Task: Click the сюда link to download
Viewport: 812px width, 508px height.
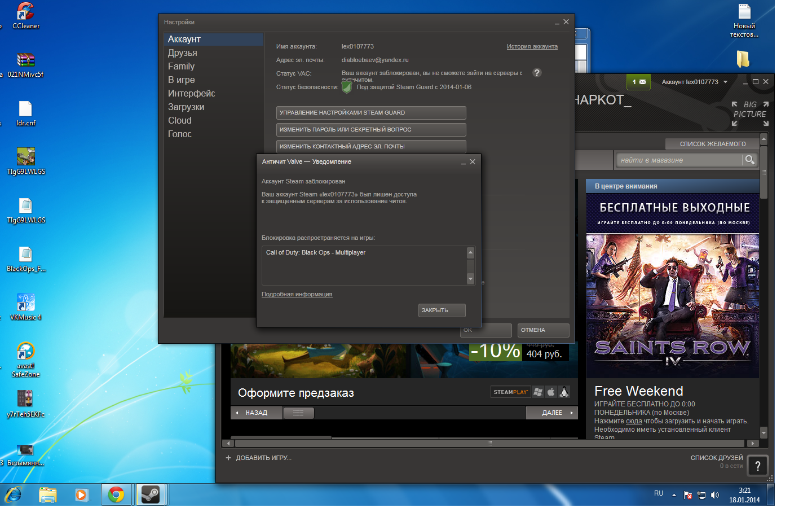Action: click(634, 421)
